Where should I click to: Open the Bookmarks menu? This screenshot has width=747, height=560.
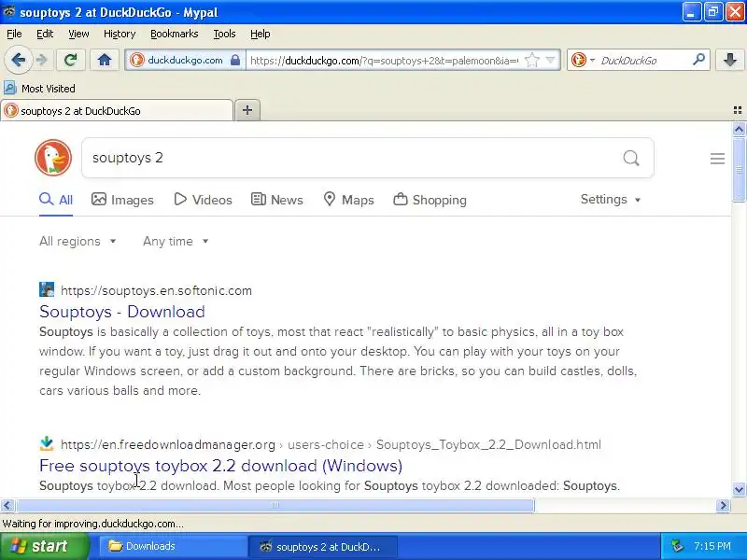tap(175, 34)
